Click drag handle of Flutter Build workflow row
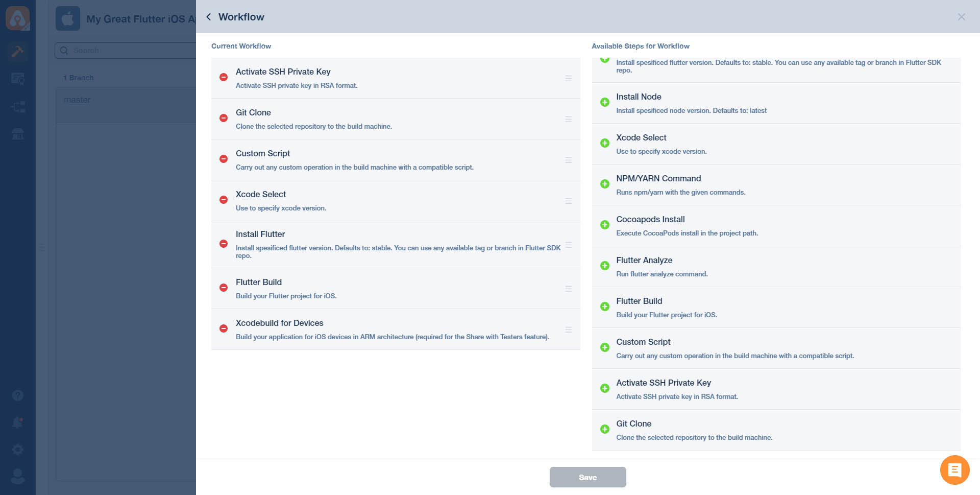Image resolution: width=980 pixels, height=495 pixels. tap(568, 289)
